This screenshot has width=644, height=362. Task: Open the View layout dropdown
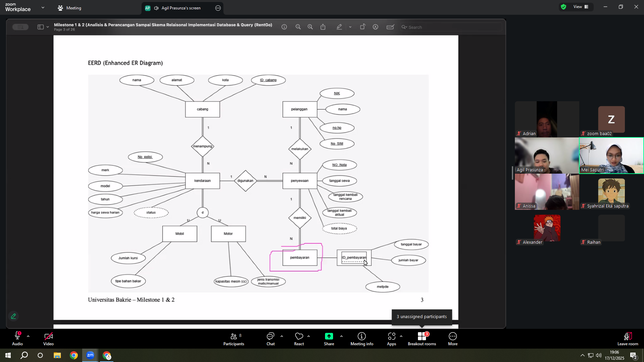581,7
